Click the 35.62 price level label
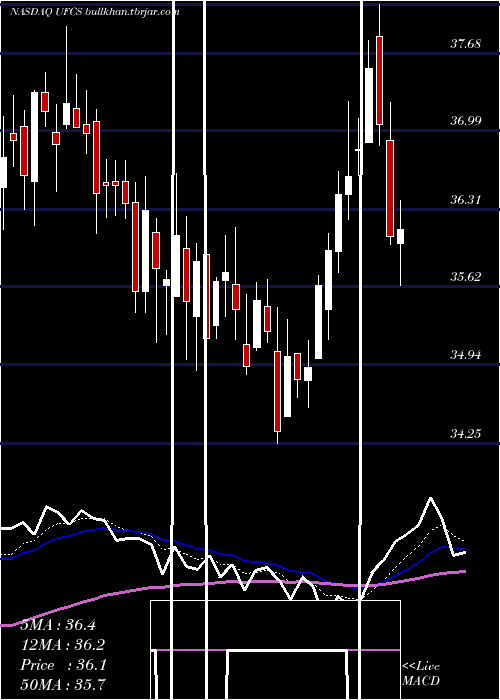This screenshot has width=500, height=700. click(466, 276)
